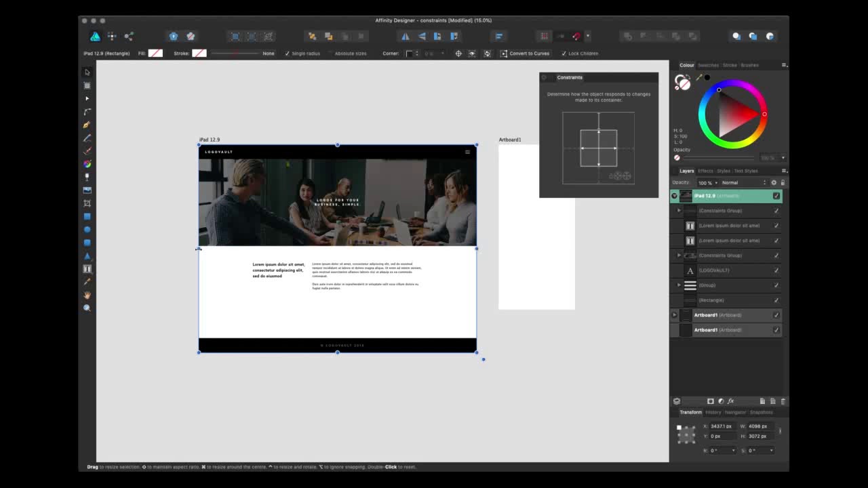Click the W width field in Transform
Viewport: 868px width, 488px height.
coord(759,426)
